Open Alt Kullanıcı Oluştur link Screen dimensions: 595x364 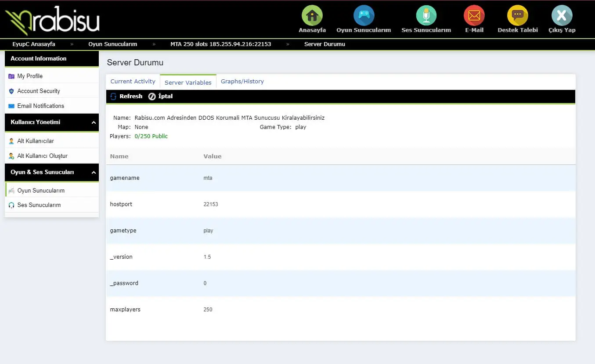[x=43, y=156]
